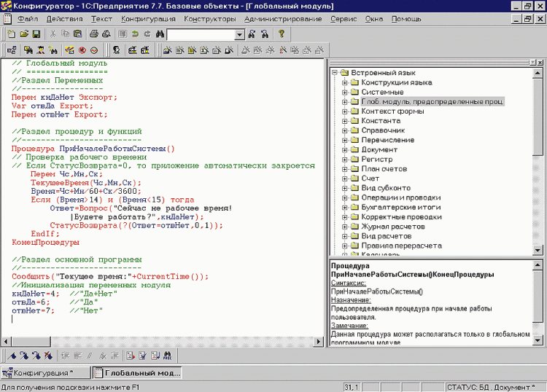Click the Redo arrow icon
Screen dimensions: 547x392
point(147,34)
